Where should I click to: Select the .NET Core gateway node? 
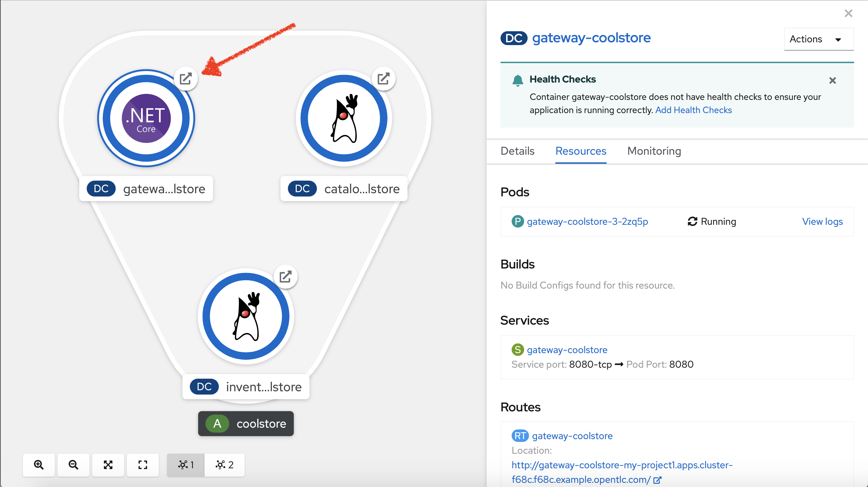coord(146,118)
